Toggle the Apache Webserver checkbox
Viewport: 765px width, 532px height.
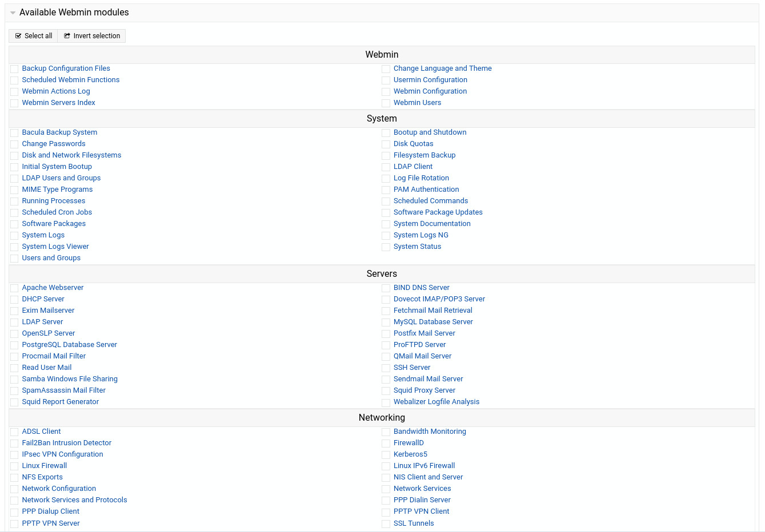click(x=14, y=288)
